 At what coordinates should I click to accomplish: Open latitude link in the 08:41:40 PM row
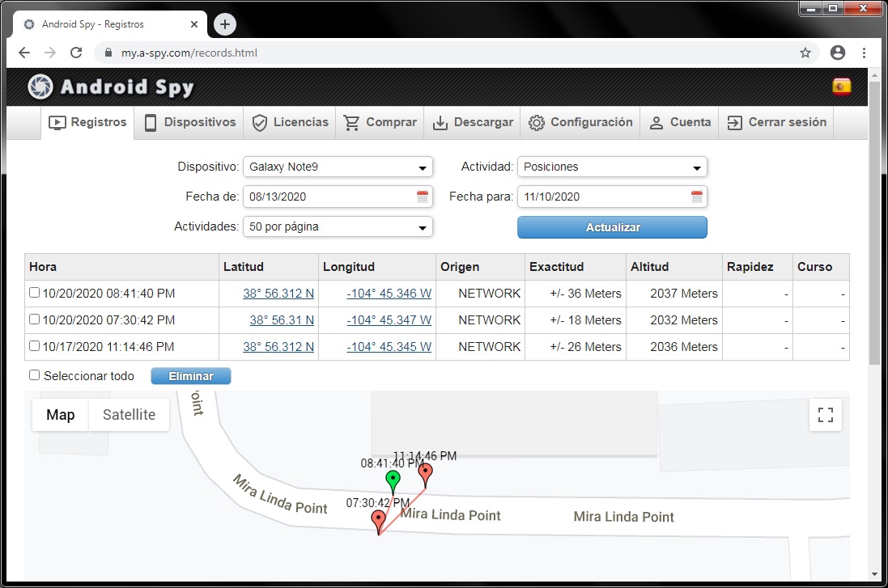[x=278, y=294]
